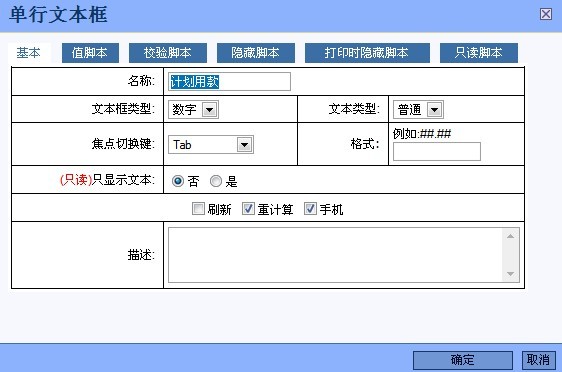Viewport: 562px width, 372px height.
Task: Expand the 文本类型 dropdown showing 普通
Action: (x=418, y=109)
